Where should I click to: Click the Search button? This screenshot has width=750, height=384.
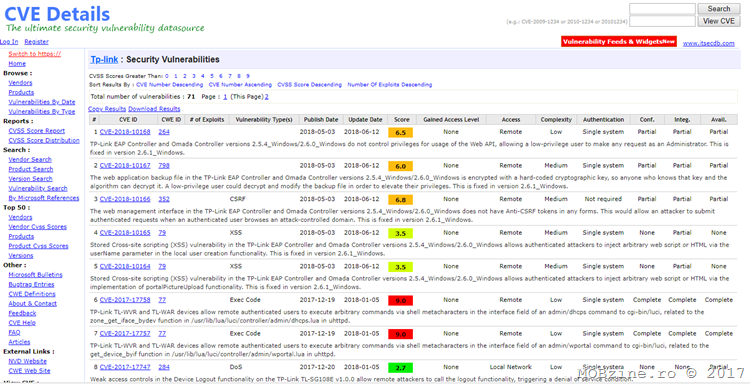pos(718,9)
